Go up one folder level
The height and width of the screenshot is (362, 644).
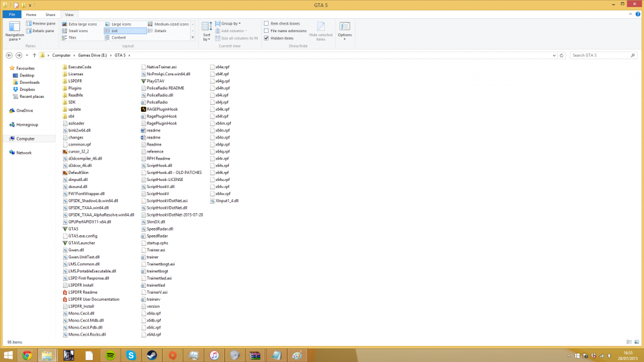[x=35, y=55]
